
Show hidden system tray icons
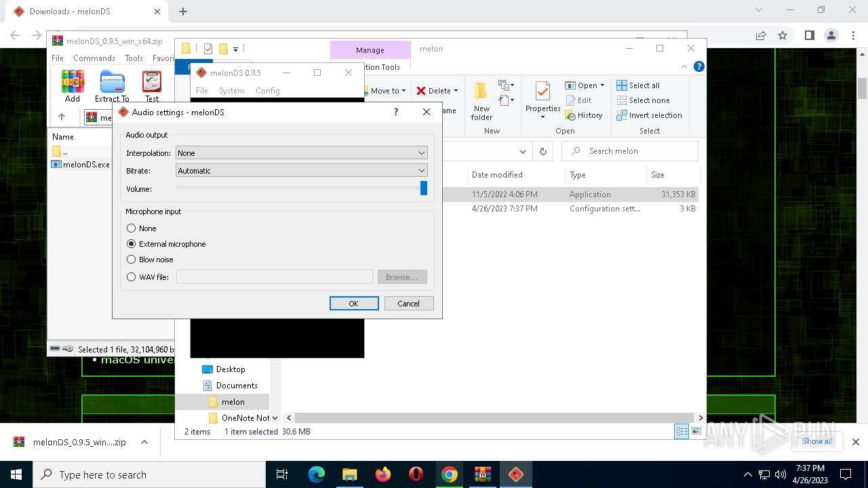[x=748, y=474]
